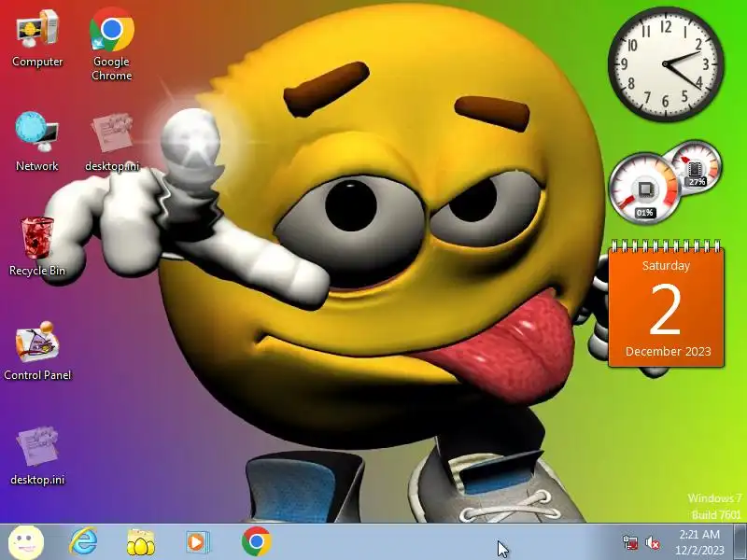Select desktop.ini file next to Network
747x560 pixels.
click(x=112, y=142)
